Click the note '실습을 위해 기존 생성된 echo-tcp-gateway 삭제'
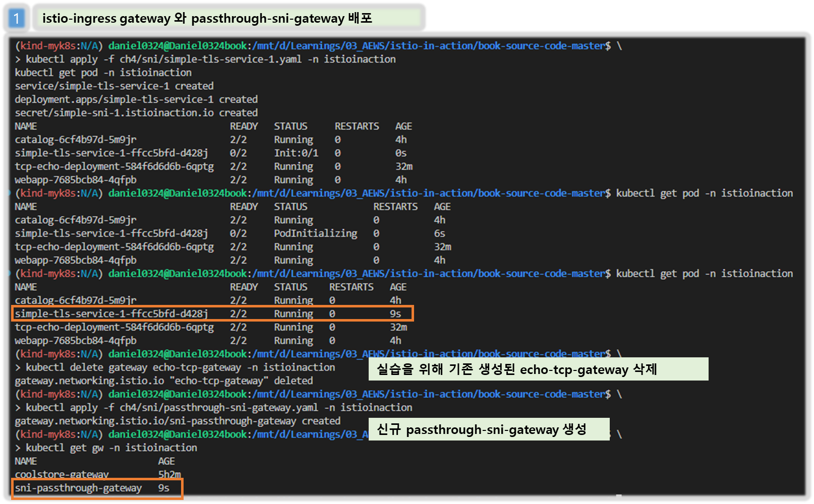The image size is (814, 504). 517,369
